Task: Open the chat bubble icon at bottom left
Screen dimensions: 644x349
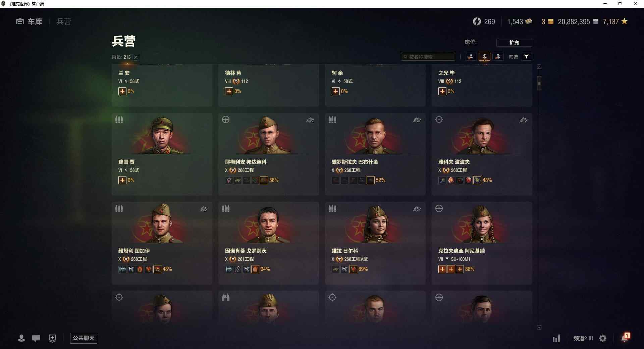Action: point(36,338)
